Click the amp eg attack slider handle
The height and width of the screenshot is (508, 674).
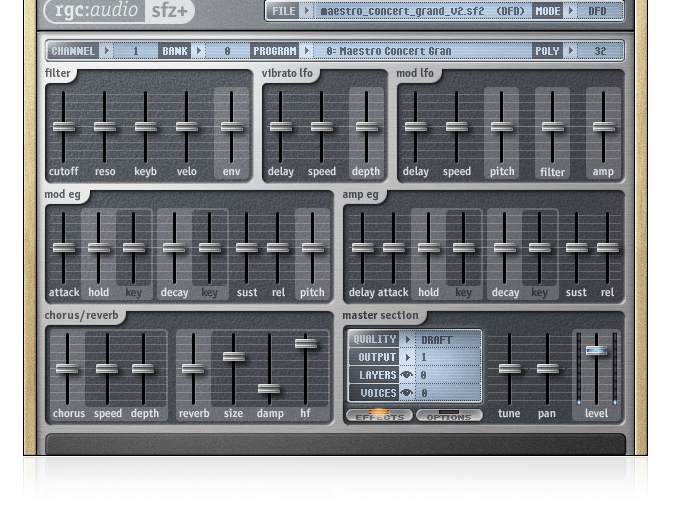click(393, 248)
